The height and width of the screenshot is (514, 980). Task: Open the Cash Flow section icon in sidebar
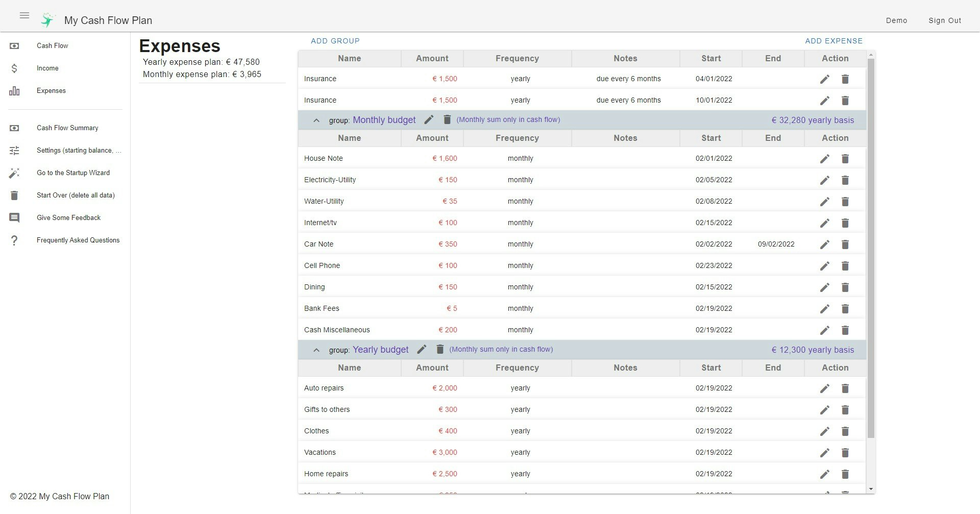14,45
